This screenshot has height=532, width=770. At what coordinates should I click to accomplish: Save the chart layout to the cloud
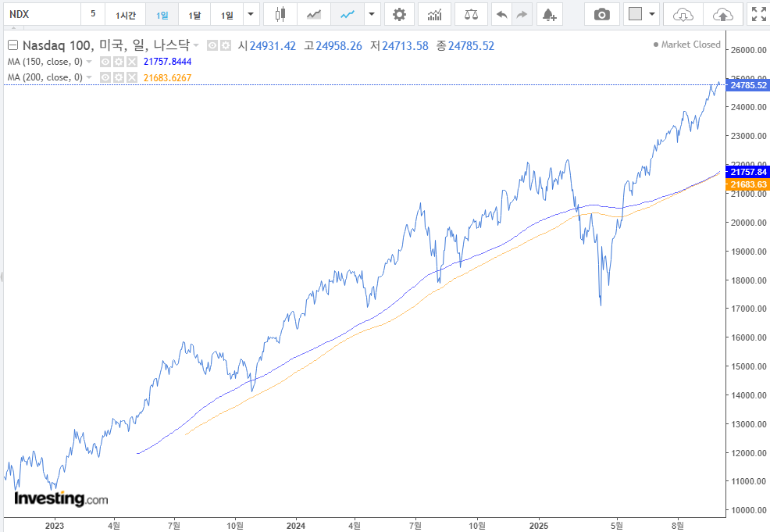(723, 14)
